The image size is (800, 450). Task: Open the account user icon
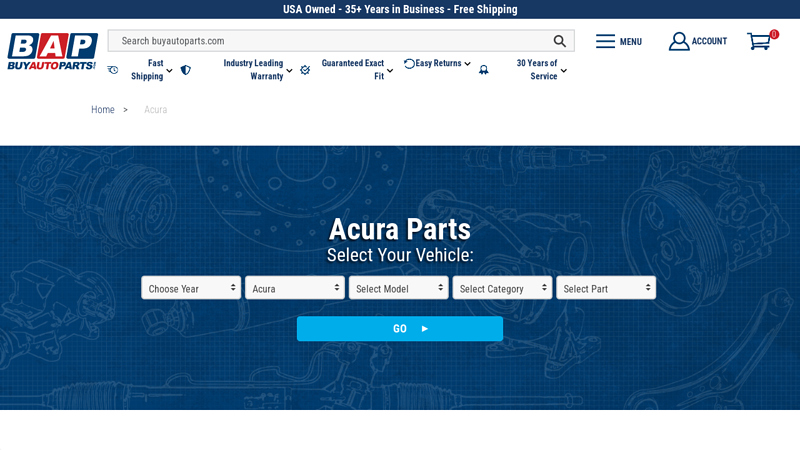(679, 41)
